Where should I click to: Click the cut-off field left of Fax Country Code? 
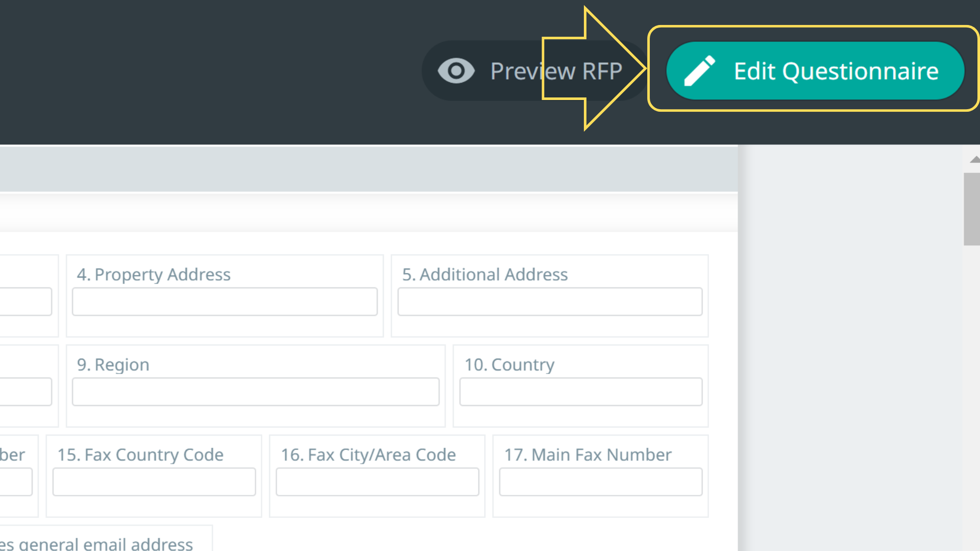pos(15,482)
